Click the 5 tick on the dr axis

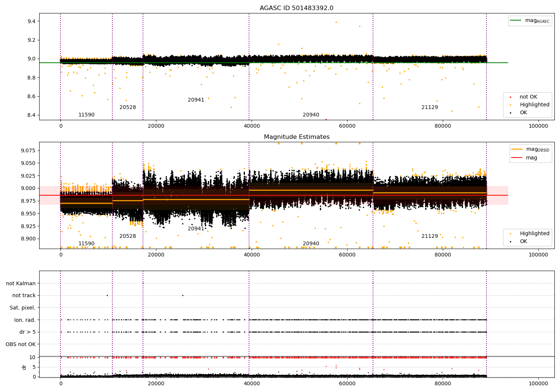point(34,367)
